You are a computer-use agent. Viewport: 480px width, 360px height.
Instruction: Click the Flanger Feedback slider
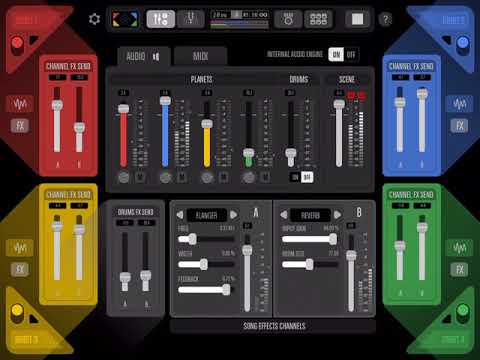click(x=207, y=290)
